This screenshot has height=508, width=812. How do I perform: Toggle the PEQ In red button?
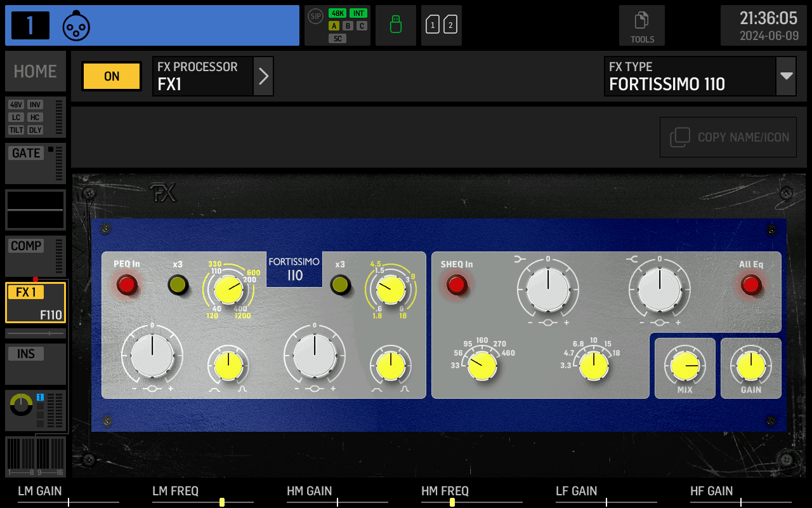click(x=127, y=285)
